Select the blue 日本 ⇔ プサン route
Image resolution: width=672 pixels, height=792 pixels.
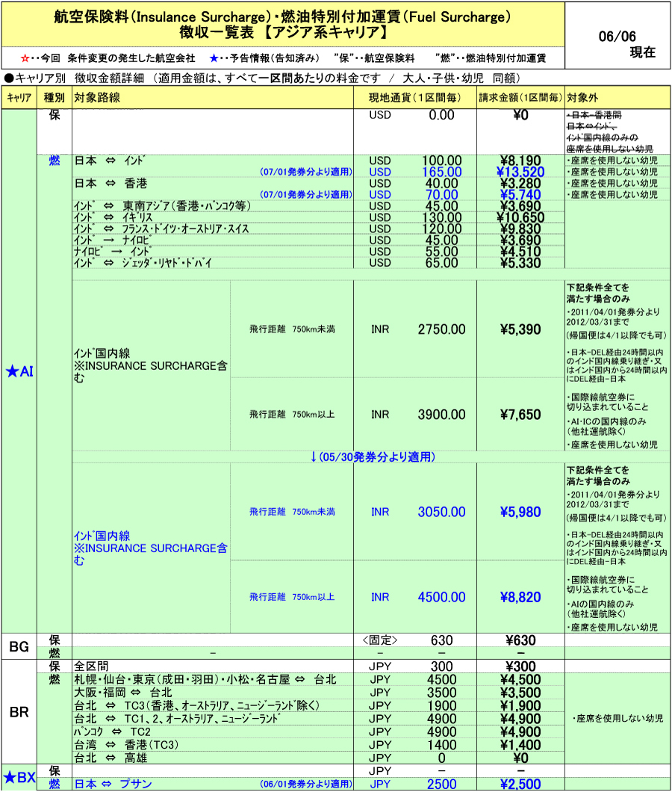113,784
